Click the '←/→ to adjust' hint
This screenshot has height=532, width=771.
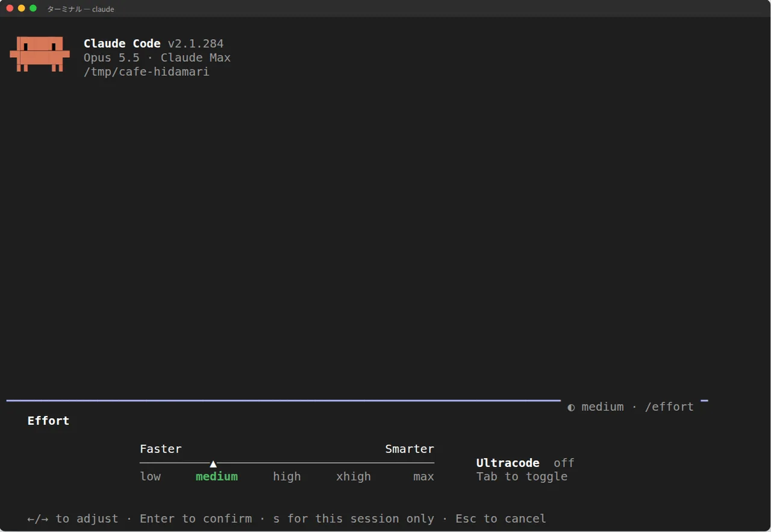pyautogui.click(x=73, y=519)
